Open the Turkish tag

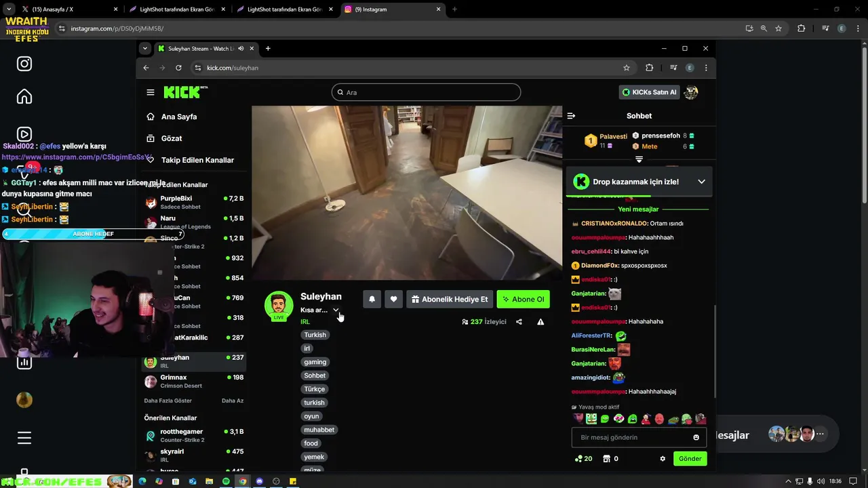pyautogui.click(x=315, y=335)
